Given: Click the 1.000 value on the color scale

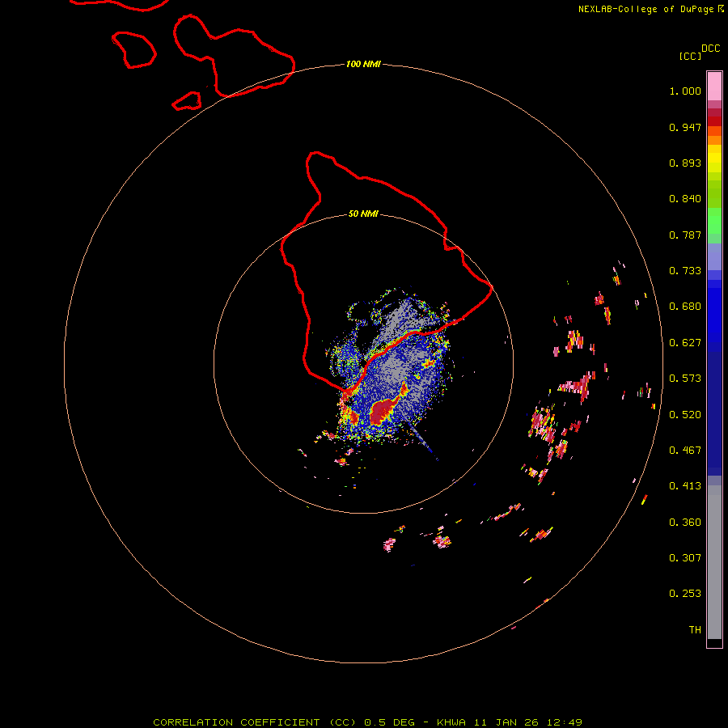Looking at the screenshot, I should pyautogui.click(x=685, y=91).
